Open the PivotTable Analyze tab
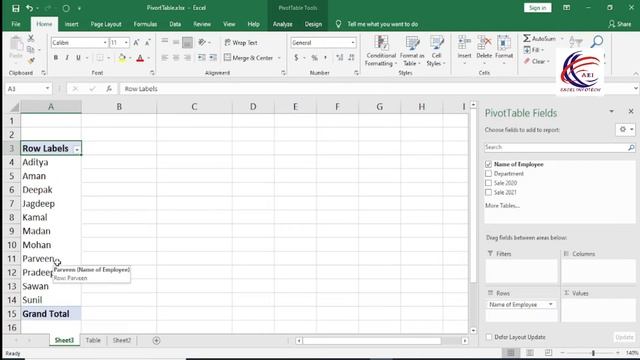The image size is (640, 360). [282, 24]
